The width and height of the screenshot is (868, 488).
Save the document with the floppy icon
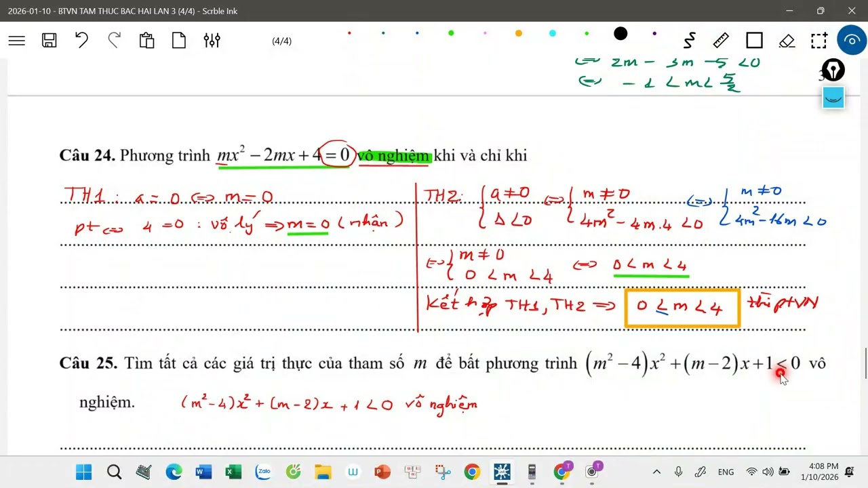coord(49,41)
